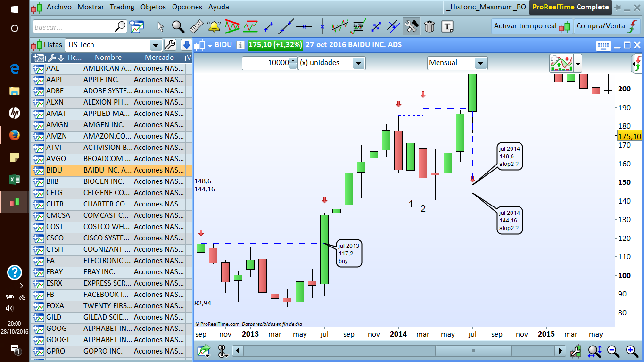Select the AAPL row in the list

(x=111, y=80)
